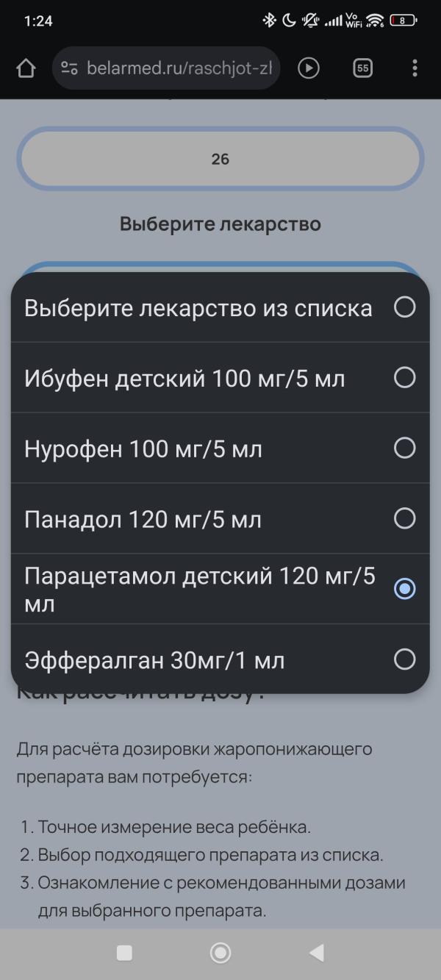Select radio button for Эффералган 30мг/1 мл
Viewport: 441px width, 980px height.
click(x=405, y=659)
